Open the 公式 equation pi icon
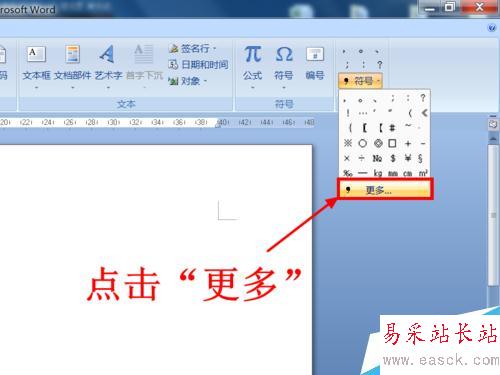The width and height of the screenshot is (500, 375). (x=253, y=54)
